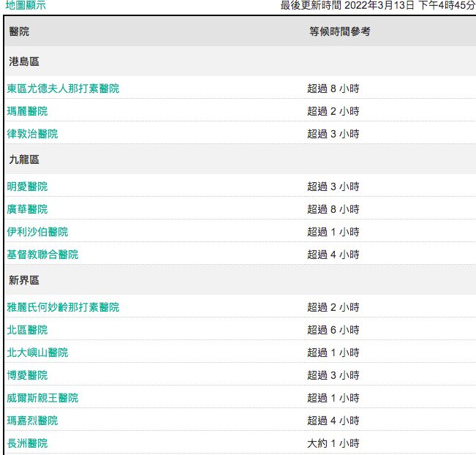Click wait time for 瑪麗醫院
The width and height of the screenshot is (476, 455).
tap(333, 111)
